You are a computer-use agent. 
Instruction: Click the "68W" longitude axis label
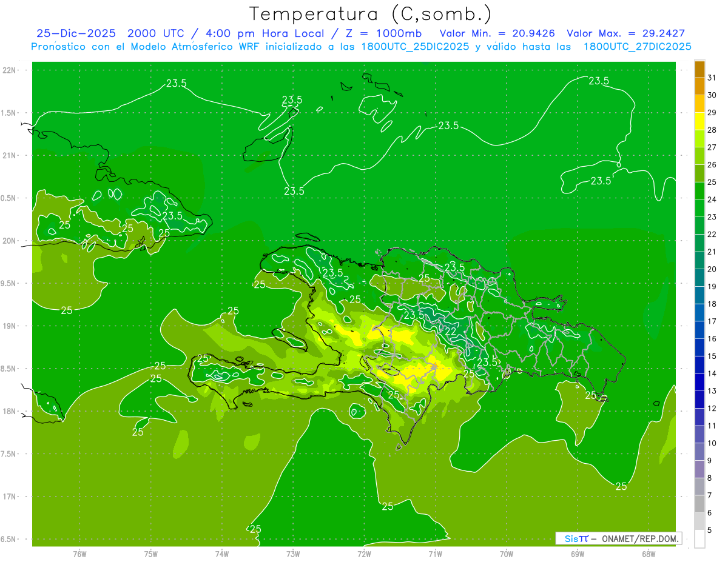[x=649, y=554]
